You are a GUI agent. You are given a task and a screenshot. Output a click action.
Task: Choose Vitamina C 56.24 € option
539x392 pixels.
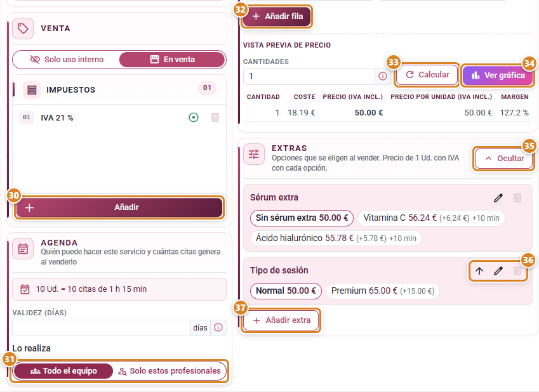pyautogui.click(x=431, y=218)
